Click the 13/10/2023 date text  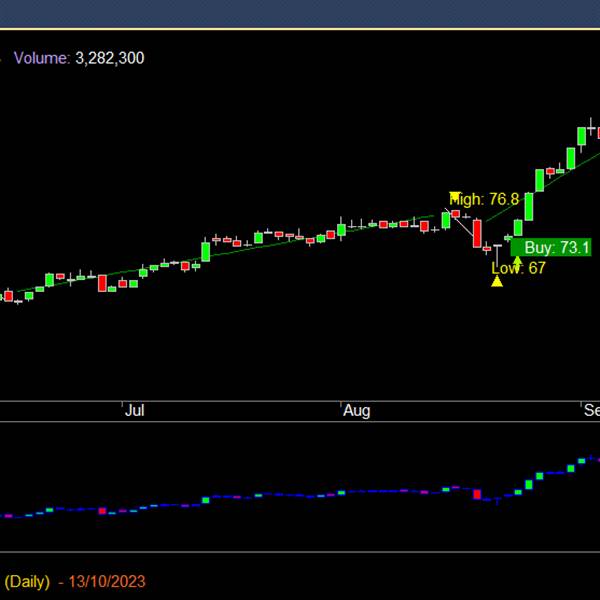(107, 582)
